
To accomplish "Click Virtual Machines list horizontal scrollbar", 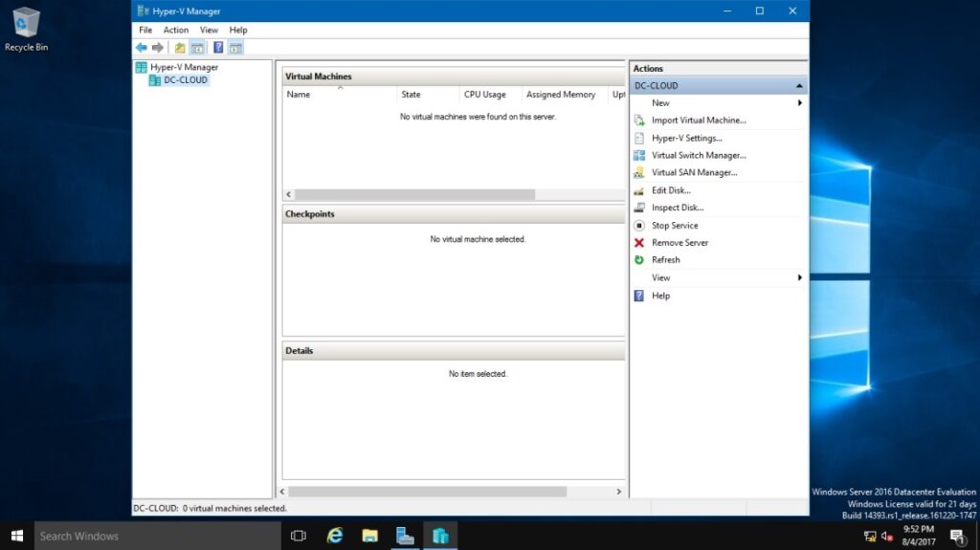I will (415, 194).
